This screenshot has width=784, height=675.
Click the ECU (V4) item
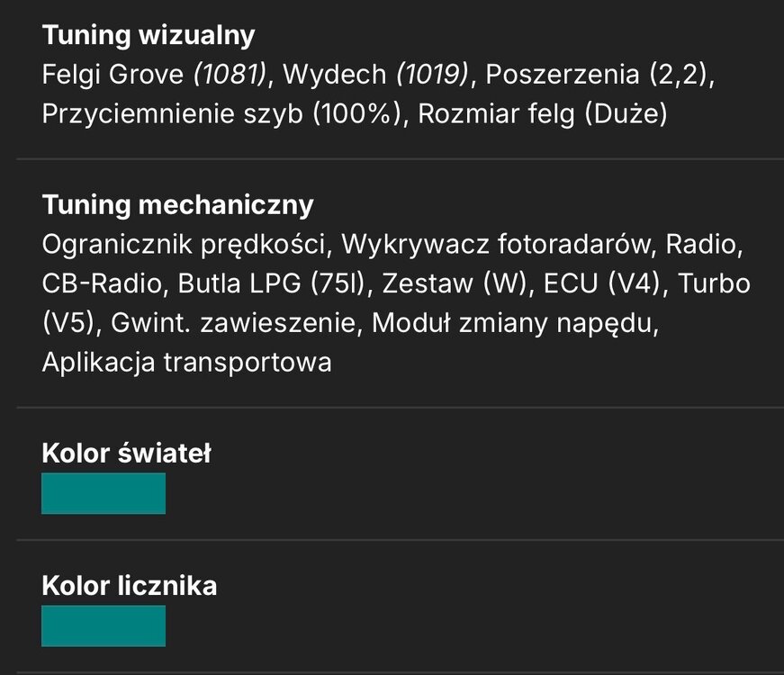[x=602, y=283]
